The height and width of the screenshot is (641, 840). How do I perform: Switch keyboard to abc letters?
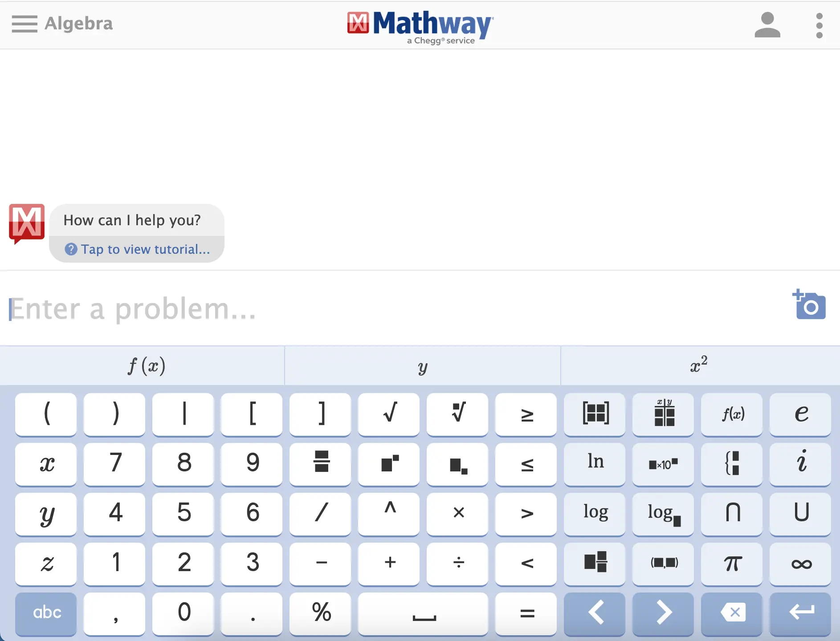point(46,613)
